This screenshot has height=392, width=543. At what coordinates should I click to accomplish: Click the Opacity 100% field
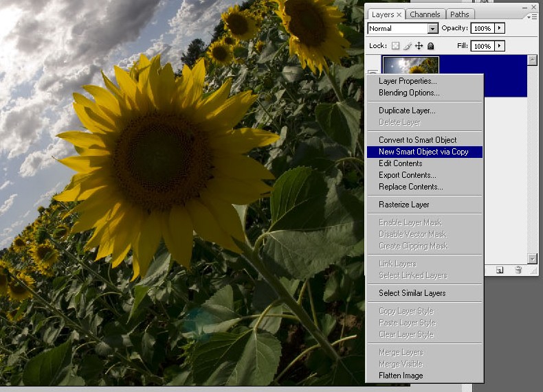(x=483, y=28)
